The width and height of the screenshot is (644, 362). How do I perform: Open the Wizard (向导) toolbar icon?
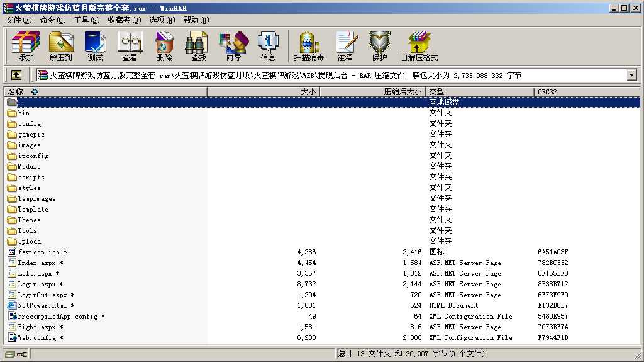(x=234, y=46)
